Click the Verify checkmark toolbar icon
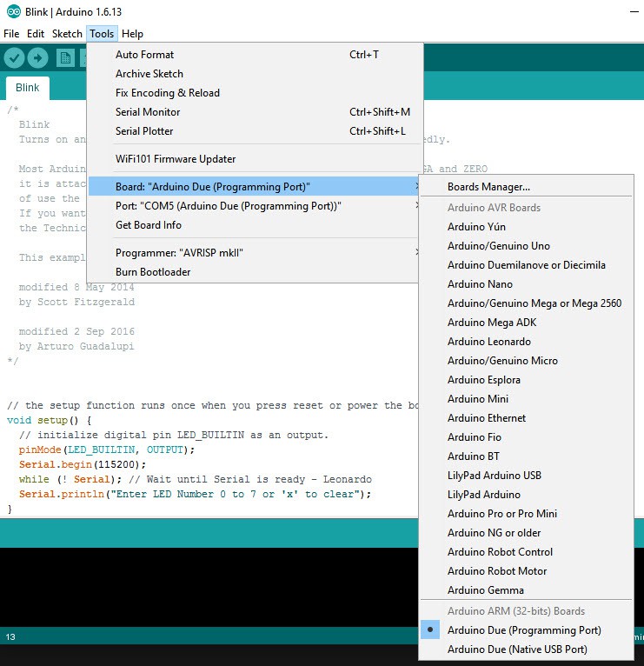The width and height of the screenshot is (644, 666). (14, 57)
